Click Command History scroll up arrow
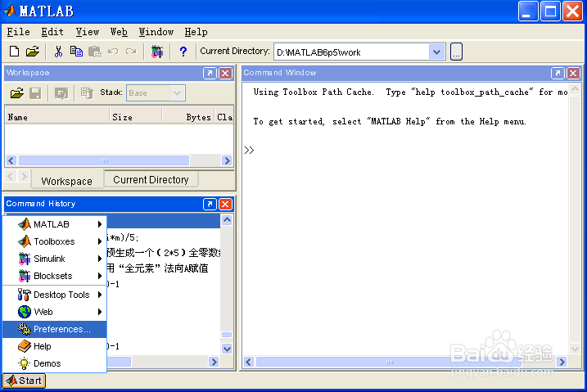The image size is (587, 392). (227, 220)
